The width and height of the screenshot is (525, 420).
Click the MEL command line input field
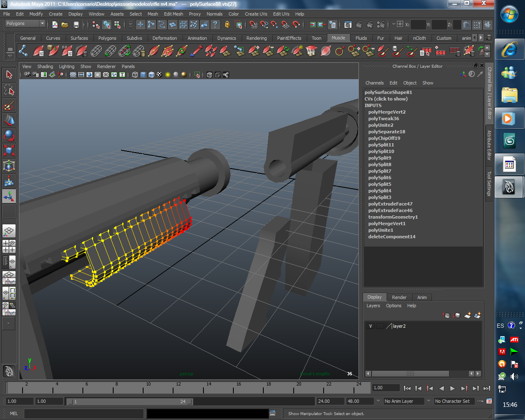(x=84, y=413)
